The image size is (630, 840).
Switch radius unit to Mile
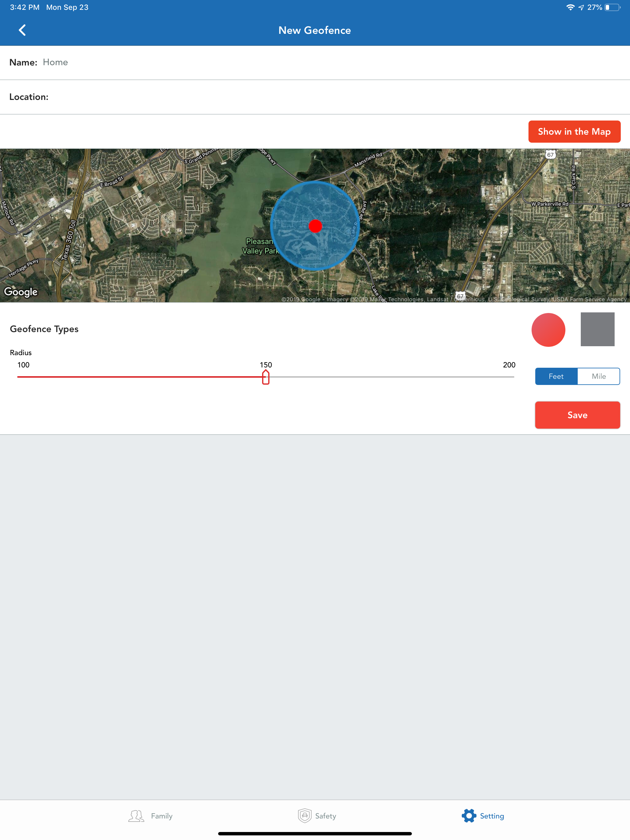click(x=599, y=376)
